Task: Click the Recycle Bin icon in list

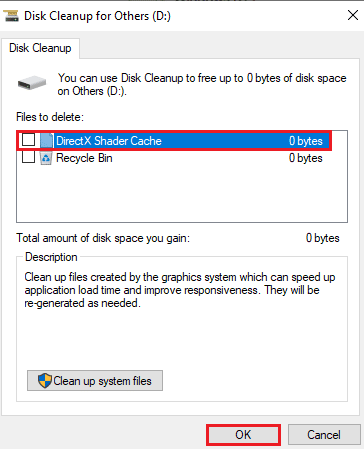Action: [46, 158]
